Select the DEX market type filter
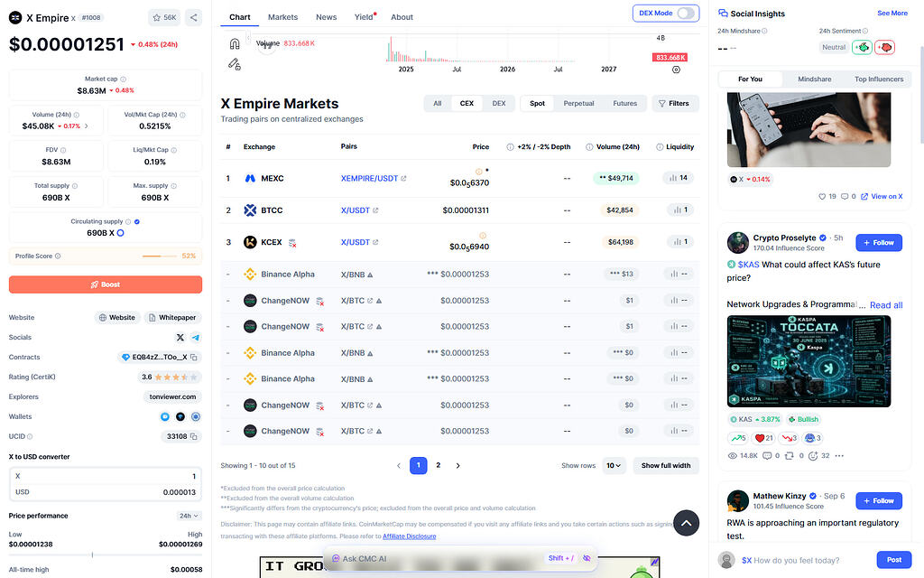924x578 pixels. point(499,103)
